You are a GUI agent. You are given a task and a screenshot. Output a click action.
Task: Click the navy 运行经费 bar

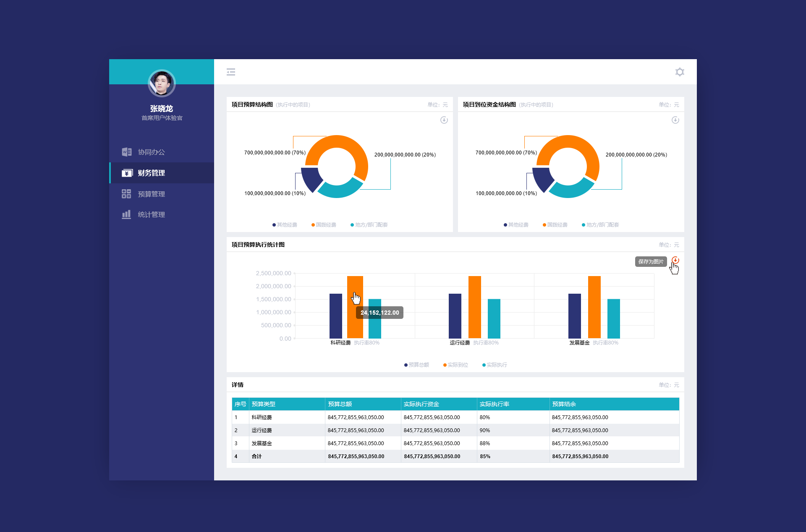coord(455,316)
